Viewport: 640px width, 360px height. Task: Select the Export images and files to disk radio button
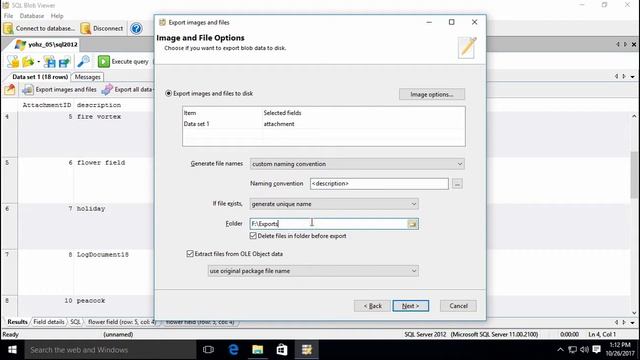pyautogui.click(x=168, y=93)
